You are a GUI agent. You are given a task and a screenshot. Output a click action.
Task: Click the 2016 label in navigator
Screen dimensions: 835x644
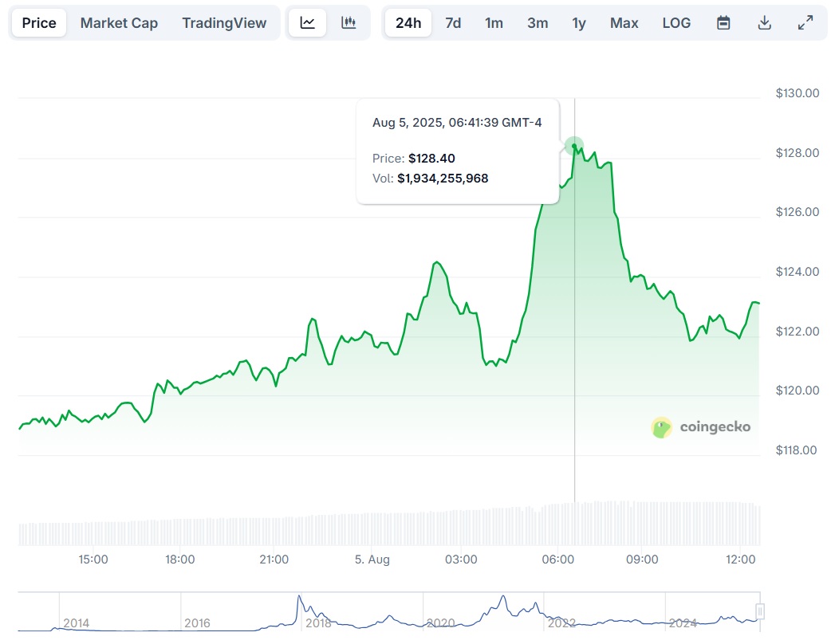[x=197, y=622]
